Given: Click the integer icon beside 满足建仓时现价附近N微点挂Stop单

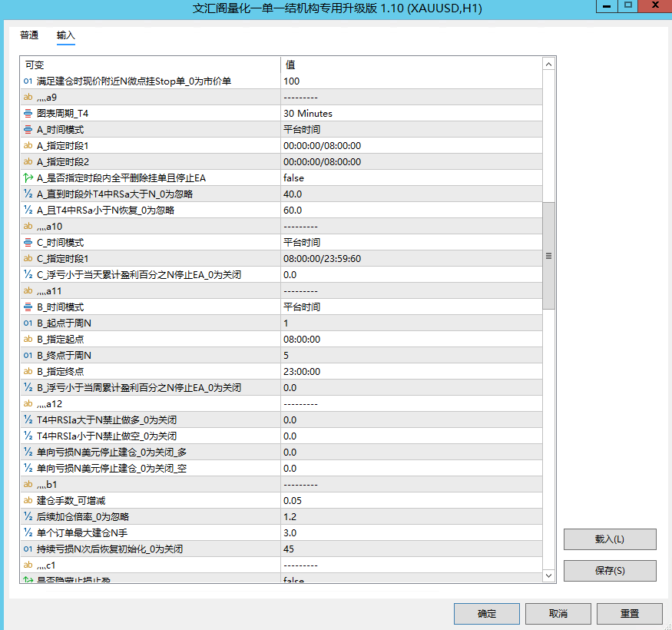Looking at the screenshot, I should [x=28, y=81].
